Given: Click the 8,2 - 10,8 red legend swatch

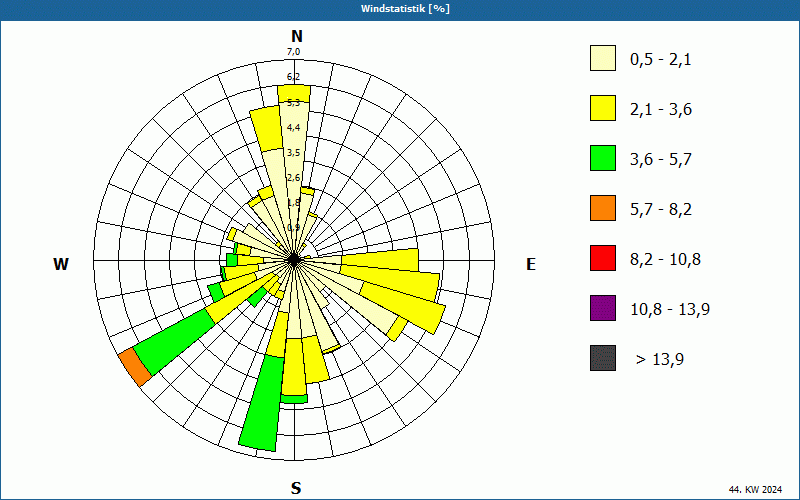Looking at the screenshot, I should click(x=603, y=258).
